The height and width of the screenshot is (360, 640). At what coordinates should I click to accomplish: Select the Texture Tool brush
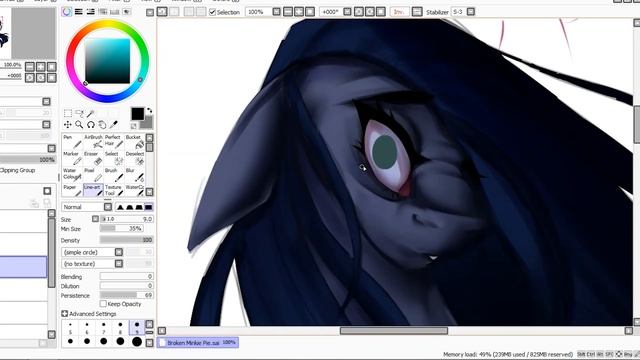click(x=114, y=190)
